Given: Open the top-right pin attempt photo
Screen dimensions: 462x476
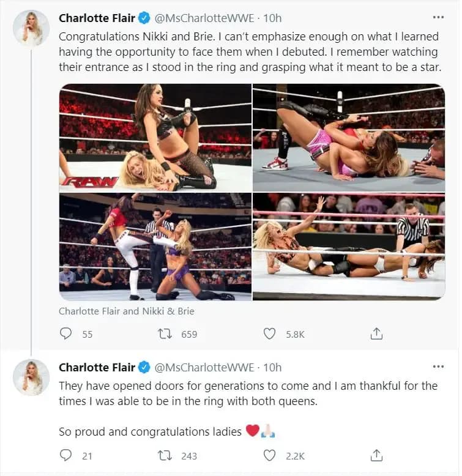Looking at the screenshot, I should (x=349, y=138).
